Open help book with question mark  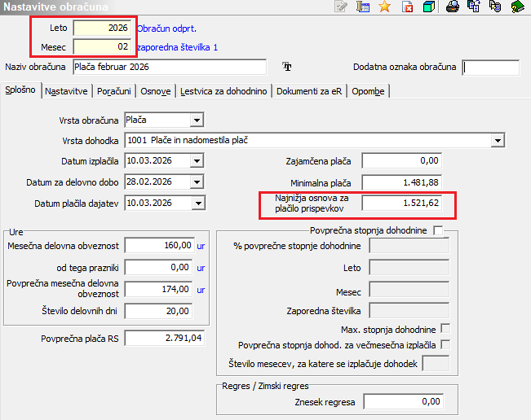point(517,6)
